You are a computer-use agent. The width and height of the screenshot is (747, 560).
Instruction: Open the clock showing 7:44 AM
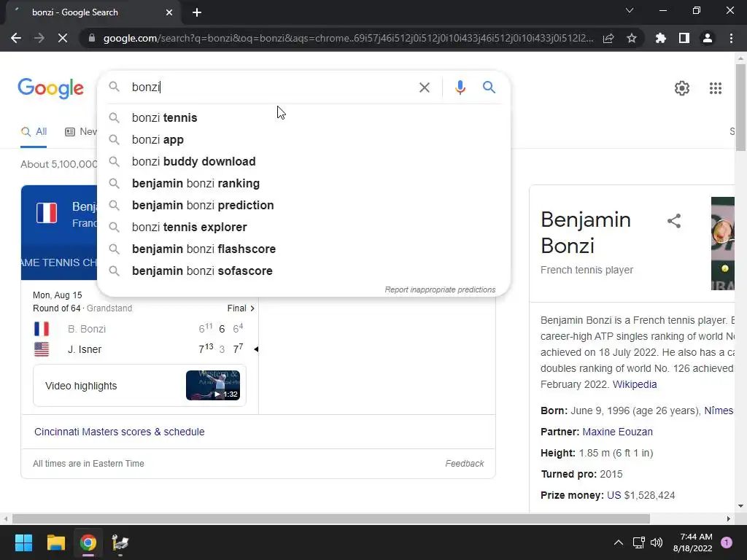(693, 542)
